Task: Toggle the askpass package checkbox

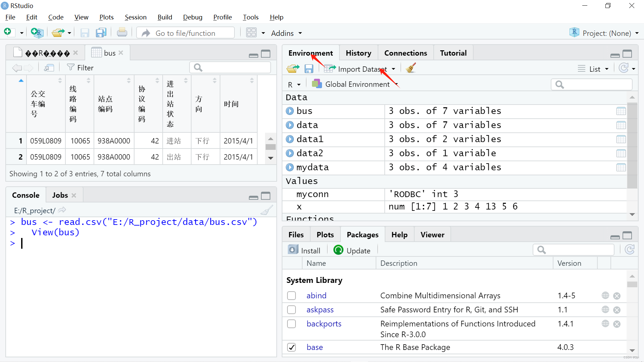Action: pyautogui.click(x=292, y=310)
